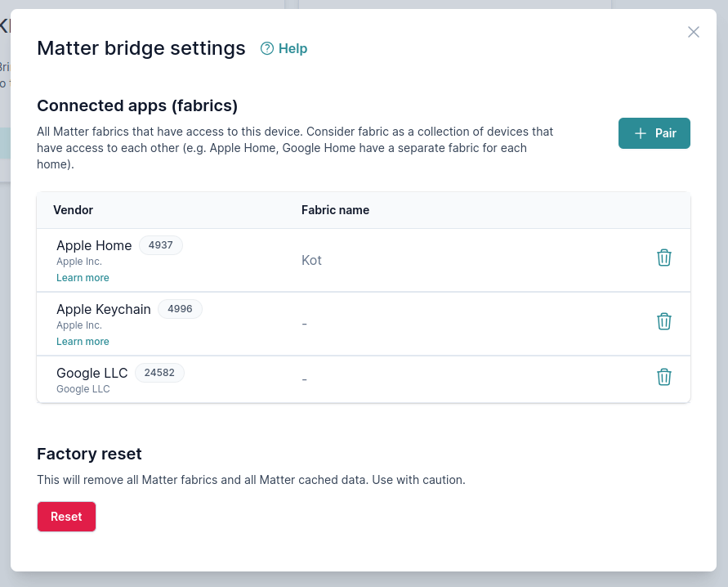Open Learn more under Apple Home
Viewport: 728px width, 587px height.
pos(83,278)
